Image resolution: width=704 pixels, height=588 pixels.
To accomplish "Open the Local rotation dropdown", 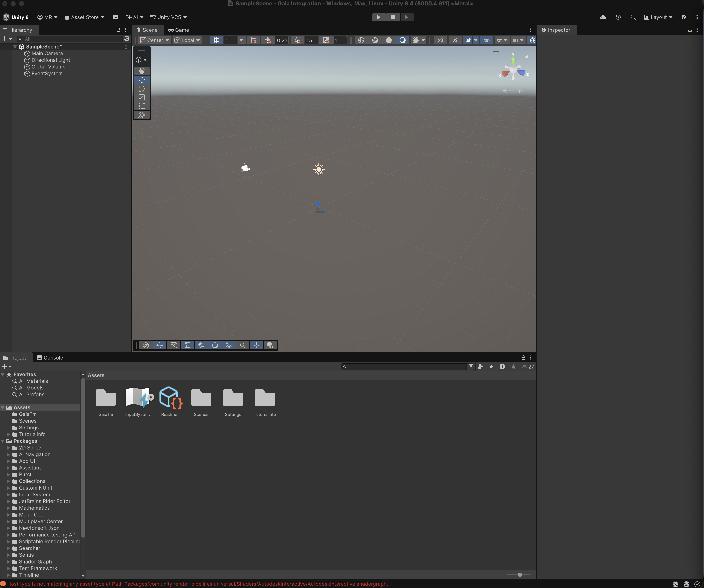I will [187, 40].
